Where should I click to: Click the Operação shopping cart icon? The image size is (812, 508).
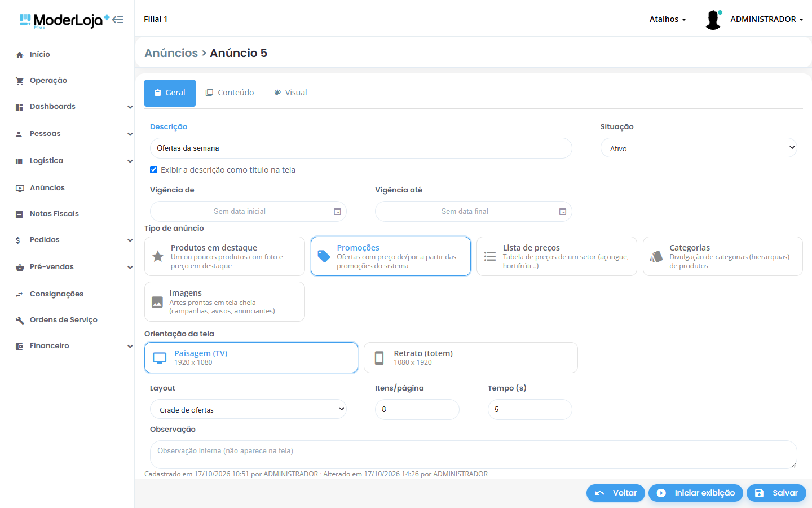point(20,81)
